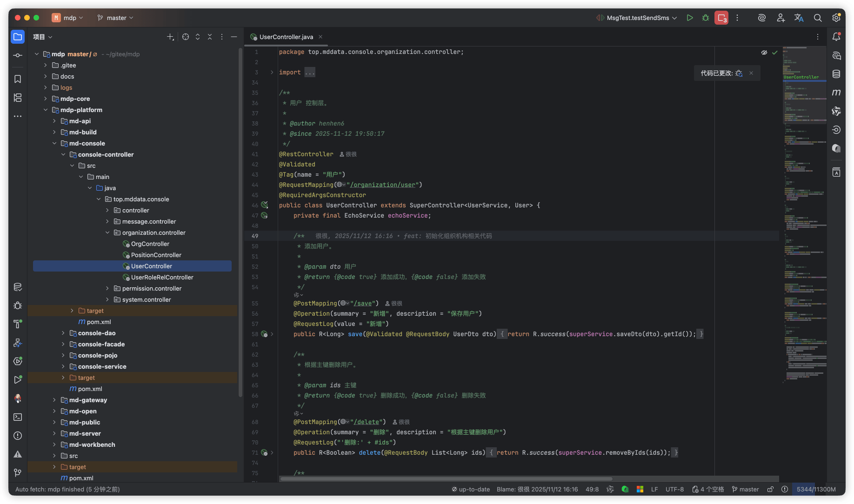This screenshot has height=504, width=854.
Task: Open the Bookmarks tool window
Action: (18, 79)
